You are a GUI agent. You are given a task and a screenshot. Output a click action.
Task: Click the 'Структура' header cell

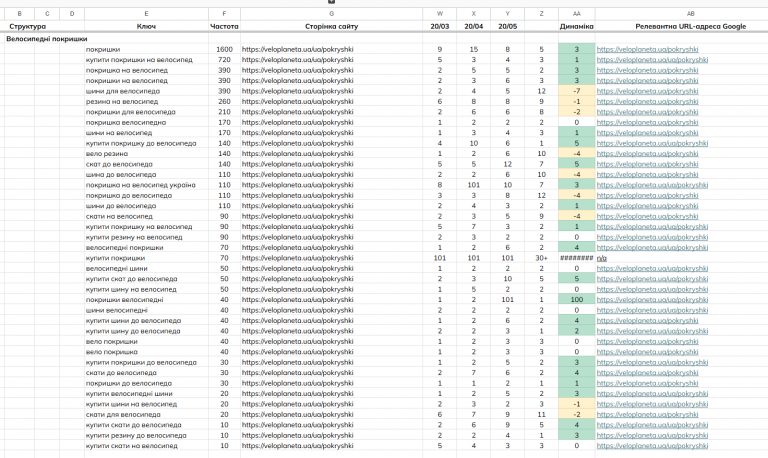pos(27,26)
